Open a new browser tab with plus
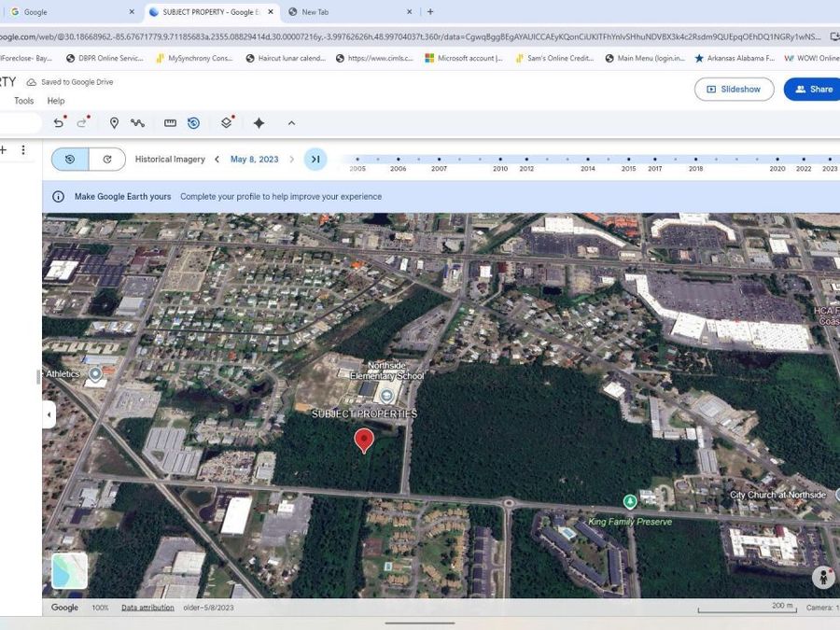 tap(430, 12)
